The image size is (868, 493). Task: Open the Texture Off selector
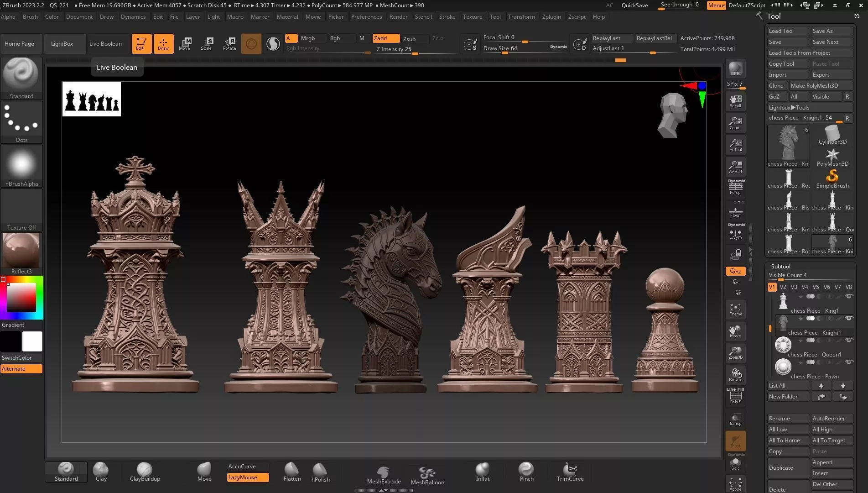pos(21,210)
